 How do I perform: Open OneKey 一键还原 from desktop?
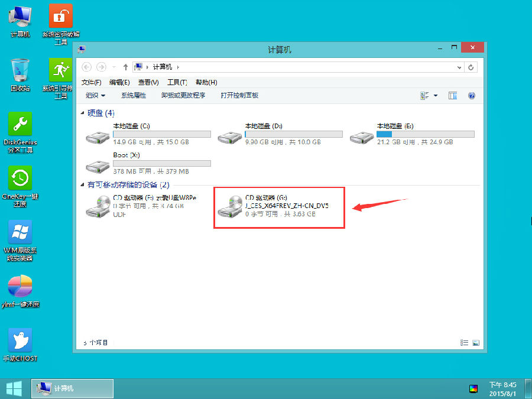tap(20, 177)
